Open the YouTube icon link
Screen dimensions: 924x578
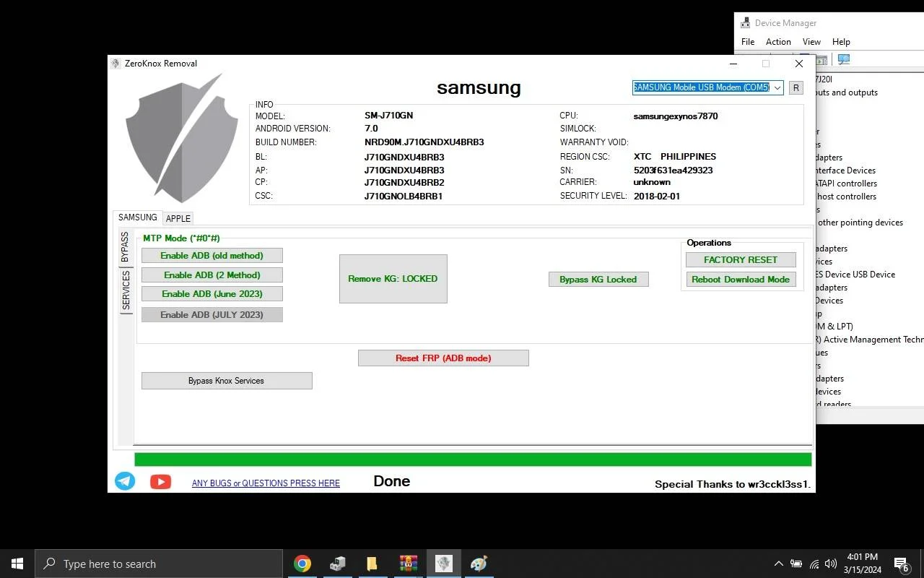click(160, 482)
